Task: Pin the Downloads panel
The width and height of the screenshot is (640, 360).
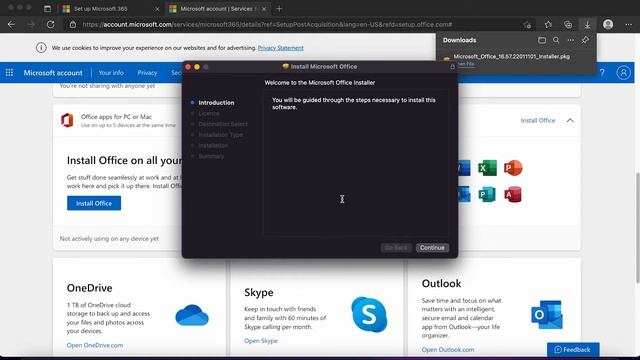Action: [585, 40]
